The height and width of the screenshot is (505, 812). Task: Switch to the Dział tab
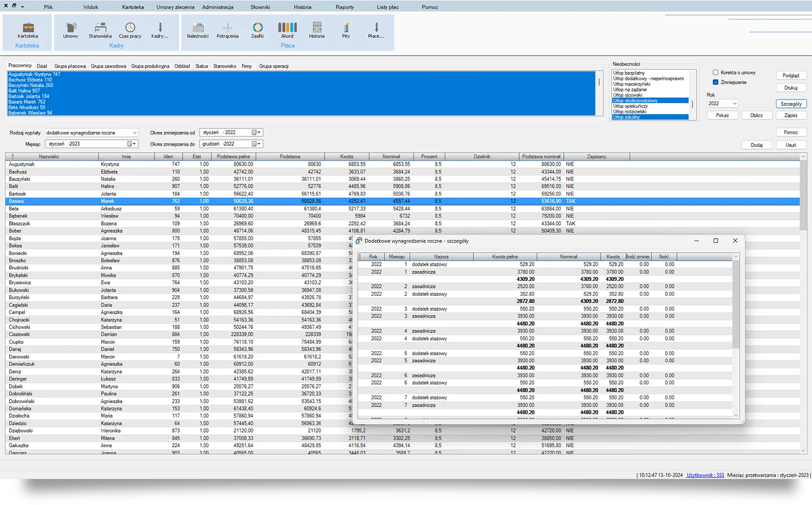coord(42,66)
